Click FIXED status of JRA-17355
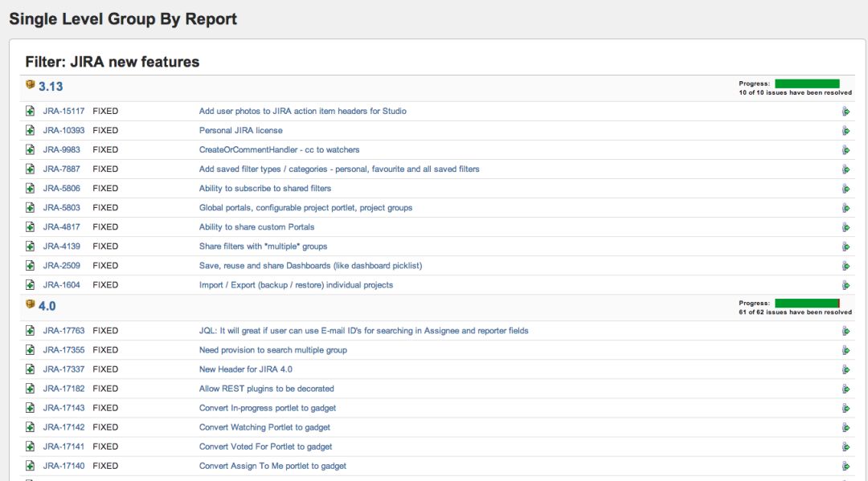 (105, 350)
